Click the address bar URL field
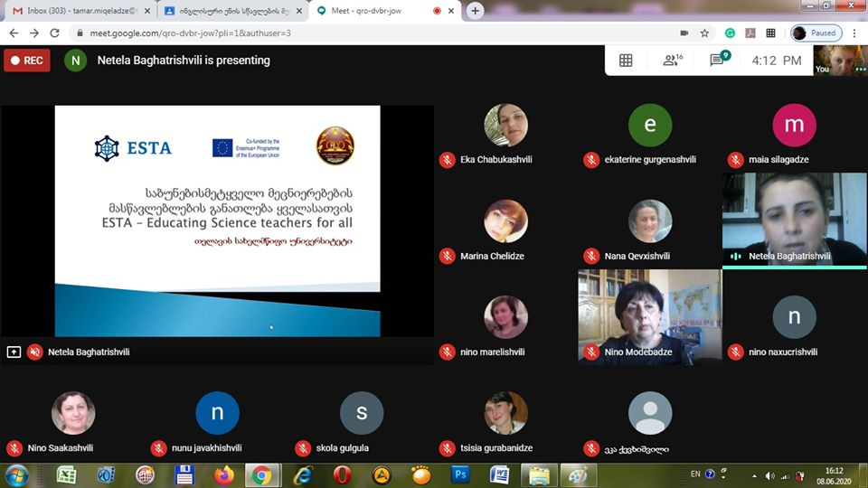The image size is (868, 488). [362, 33]
